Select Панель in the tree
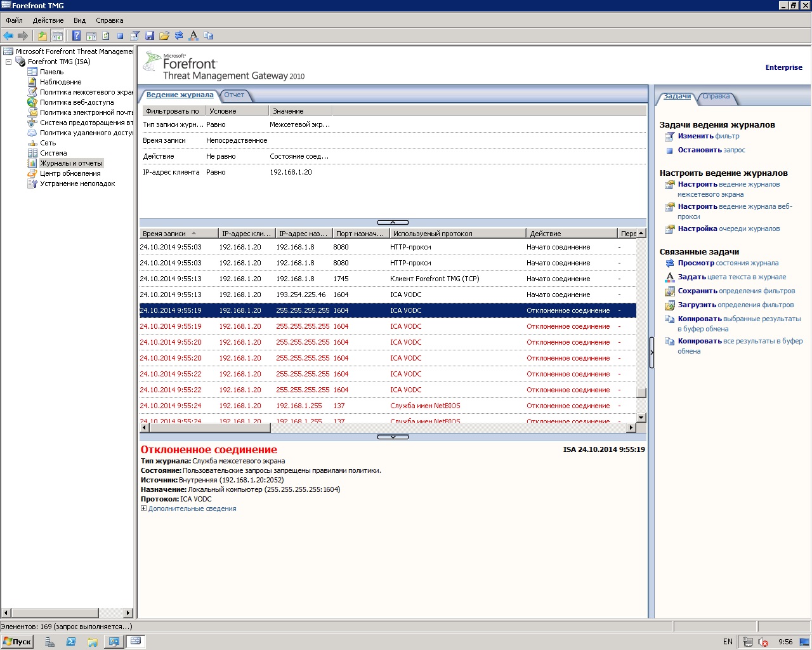812x650 pixels. point(51,72)
